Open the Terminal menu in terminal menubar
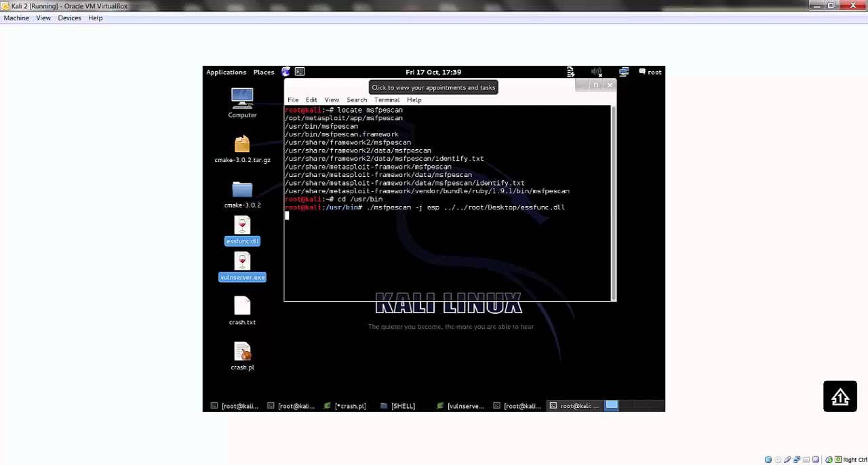868x465 pixels. click(387, 100)
